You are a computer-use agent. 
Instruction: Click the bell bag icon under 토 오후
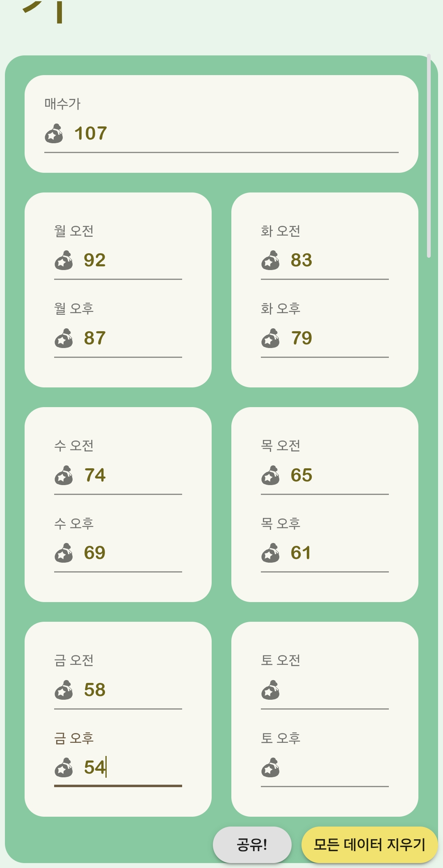pyautogui.click(x=270, y=768)
